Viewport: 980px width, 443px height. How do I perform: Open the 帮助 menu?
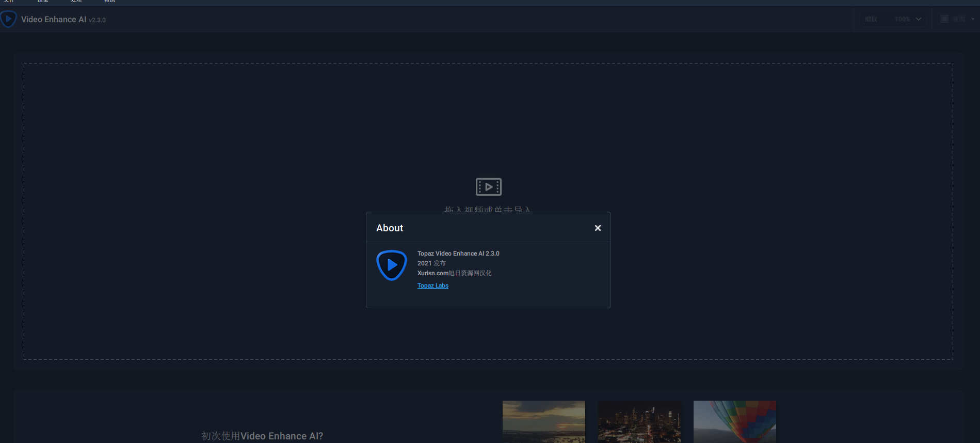pos(110,1)
